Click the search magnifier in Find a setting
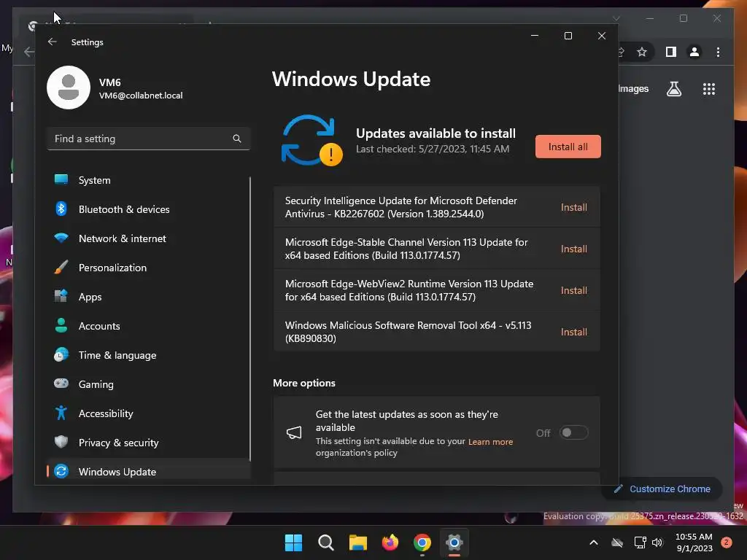 click(x=237, y=139)
